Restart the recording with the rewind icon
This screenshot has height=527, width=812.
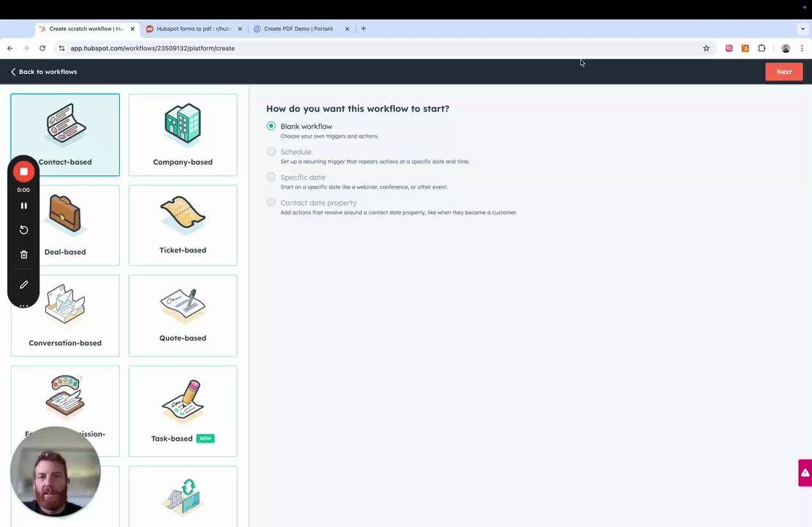point(24,230)
